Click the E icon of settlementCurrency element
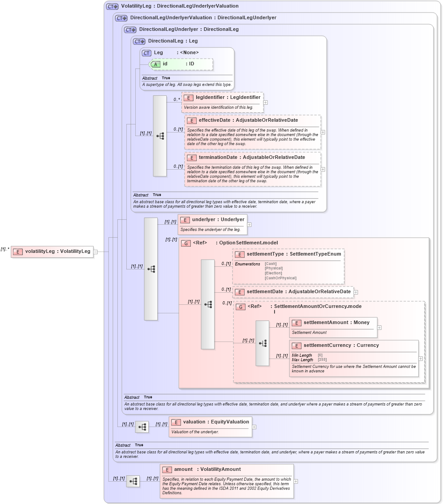 [296, 345]
